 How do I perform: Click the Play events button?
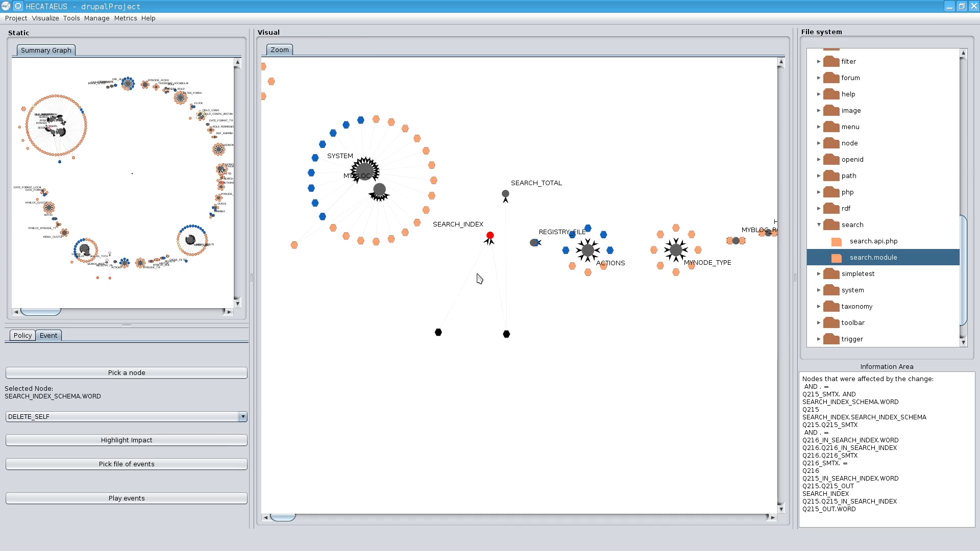127,498
